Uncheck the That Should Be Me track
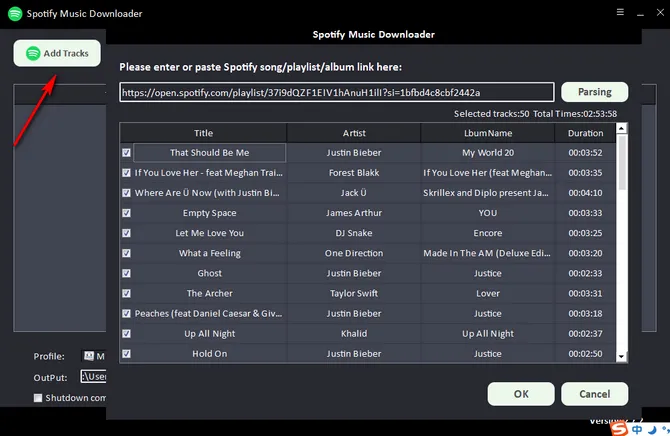 click(x=126, y=153)
